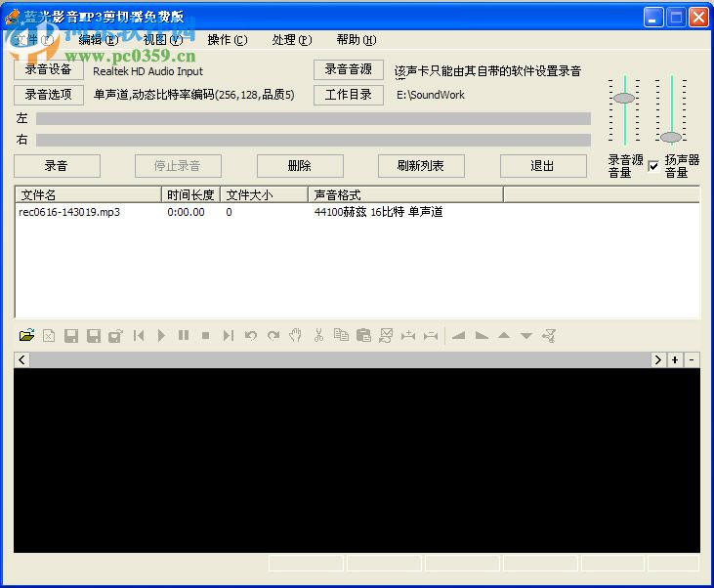Click the fade-out falling ramp icon
The width and height of the screenshot is (714, 588).
482,336
